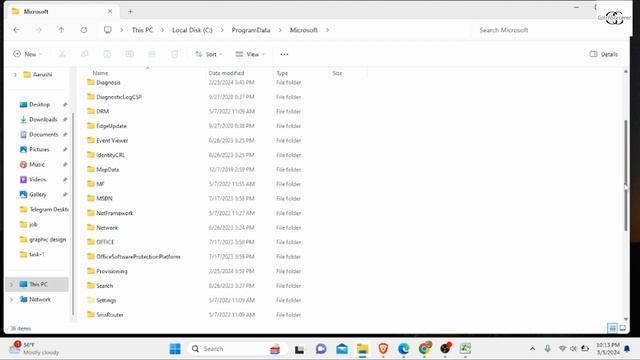This screenshot has height=360, width=640.
Task: Open Documents in Quick access
Action: click(43, 134)
